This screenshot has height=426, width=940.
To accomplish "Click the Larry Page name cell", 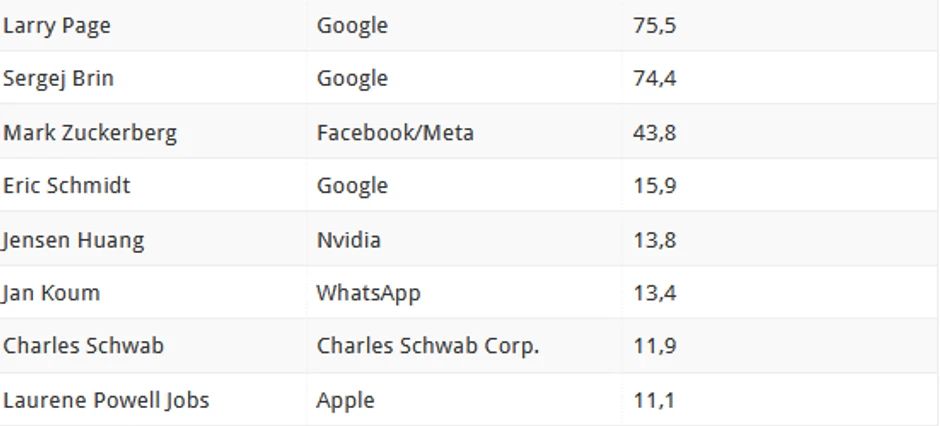I will (x=57, y=26).
